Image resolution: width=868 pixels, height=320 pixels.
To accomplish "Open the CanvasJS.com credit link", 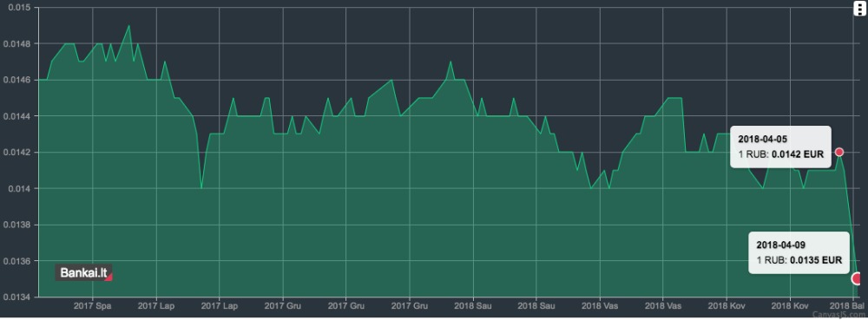I will tap(839, 315).
